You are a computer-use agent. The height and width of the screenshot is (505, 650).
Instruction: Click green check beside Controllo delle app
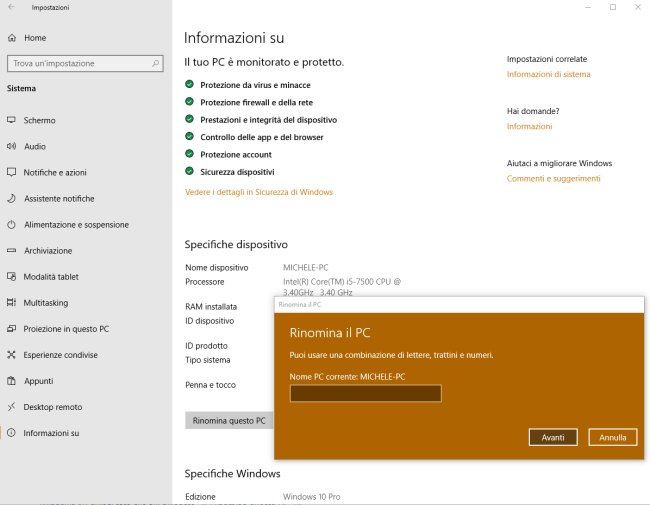tap(189, 136)
